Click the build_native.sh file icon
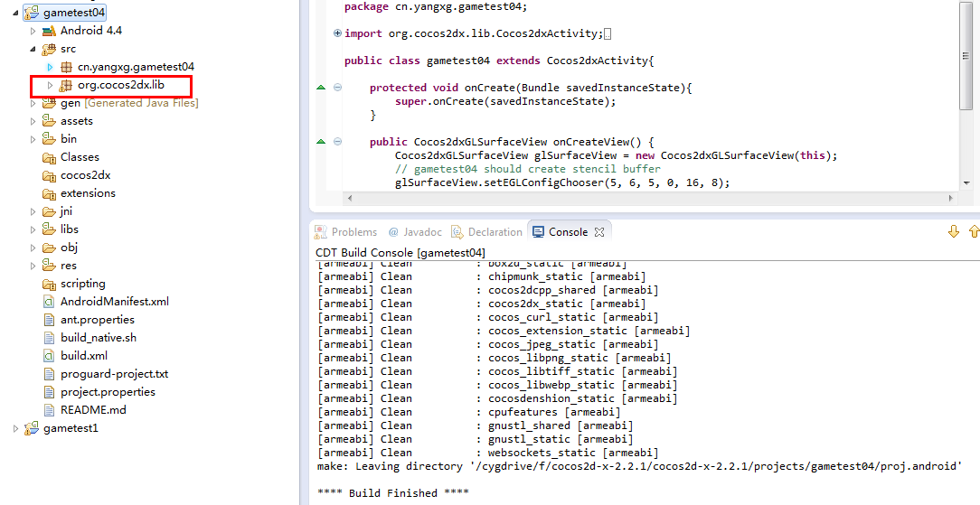 [50, 339]
